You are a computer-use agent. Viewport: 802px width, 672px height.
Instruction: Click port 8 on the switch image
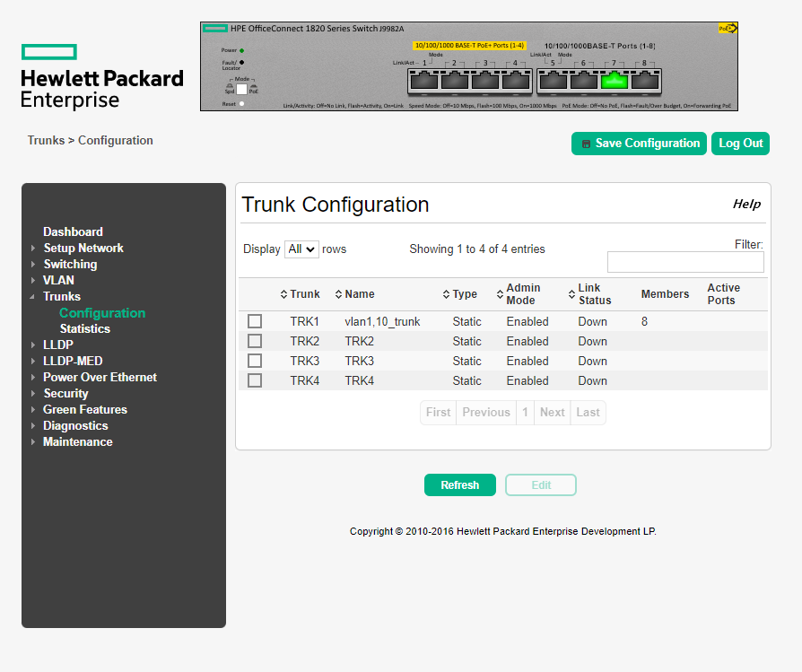645,80
